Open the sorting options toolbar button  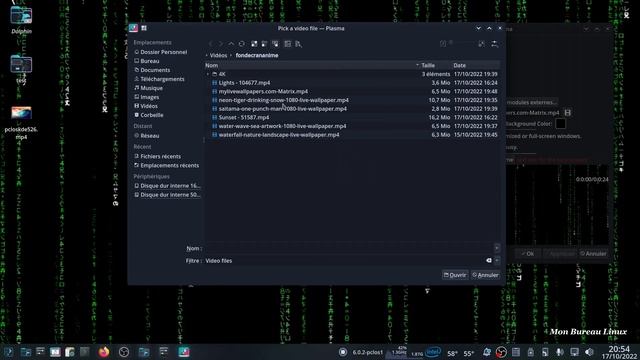(298, 44)
